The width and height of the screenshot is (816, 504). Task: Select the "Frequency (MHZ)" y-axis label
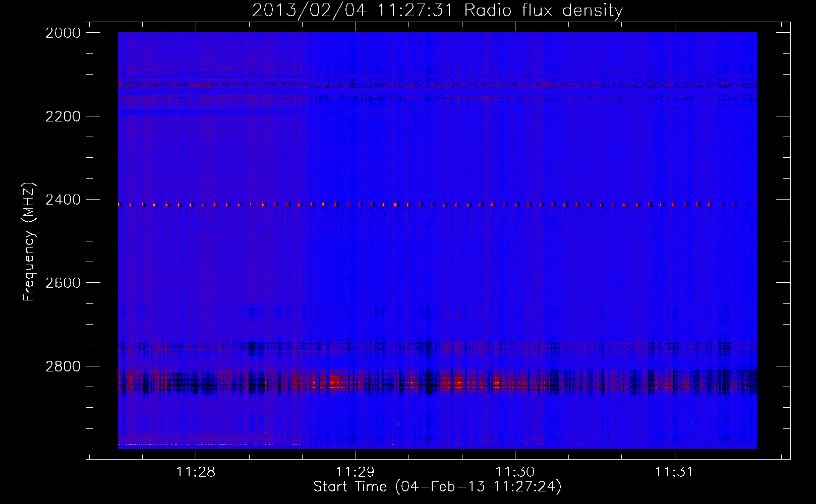point(29,242)
